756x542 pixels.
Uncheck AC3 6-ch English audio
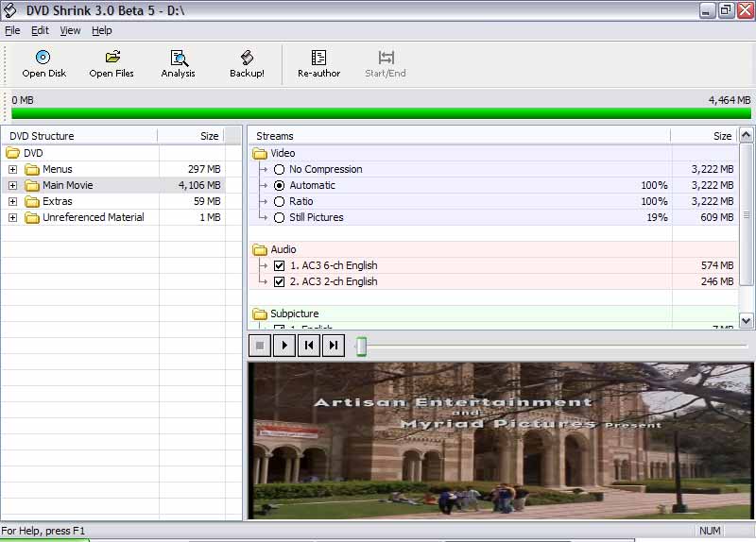tap(279, 265)
